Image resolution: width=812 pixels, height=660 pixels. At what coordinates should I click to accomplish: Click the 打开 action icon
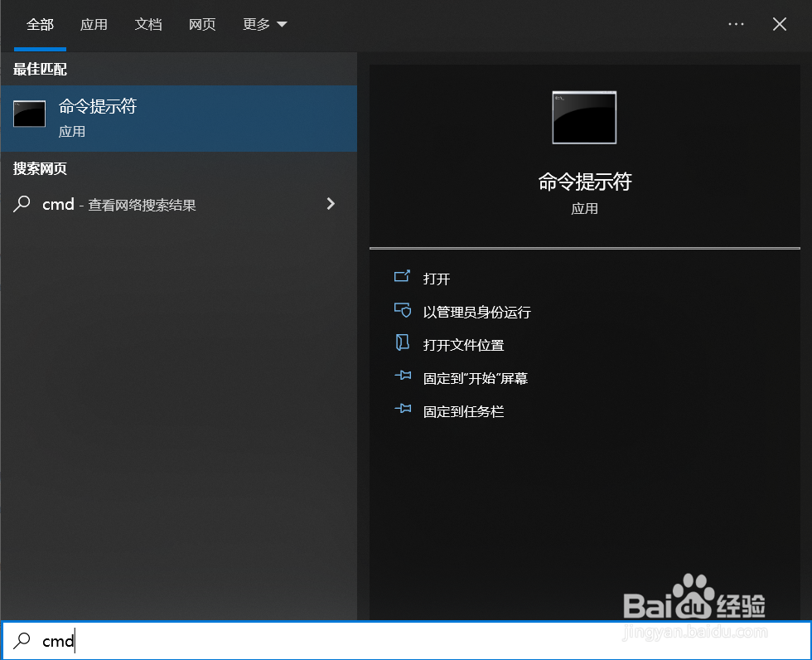(404, 278)
